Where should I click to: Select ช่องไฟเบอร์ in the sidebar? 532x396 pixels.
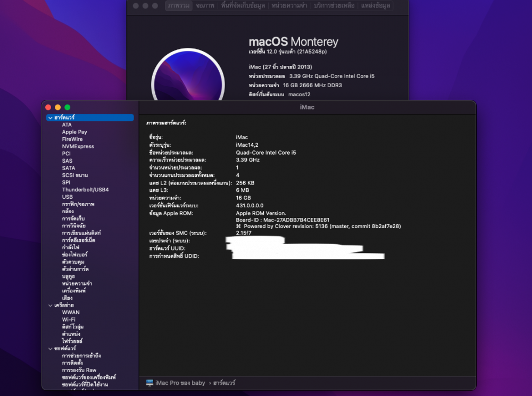(74, 255)
